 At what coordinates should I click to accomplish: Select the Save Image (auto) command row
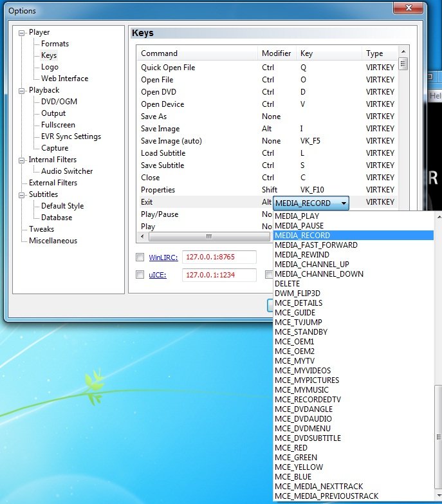(x=267, y=141)
